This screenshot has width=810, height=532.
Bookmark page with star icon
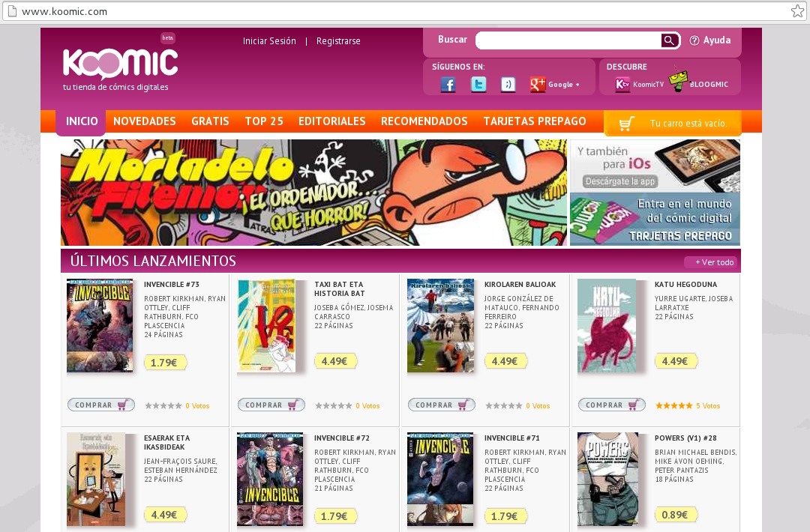tap(797, 10)
